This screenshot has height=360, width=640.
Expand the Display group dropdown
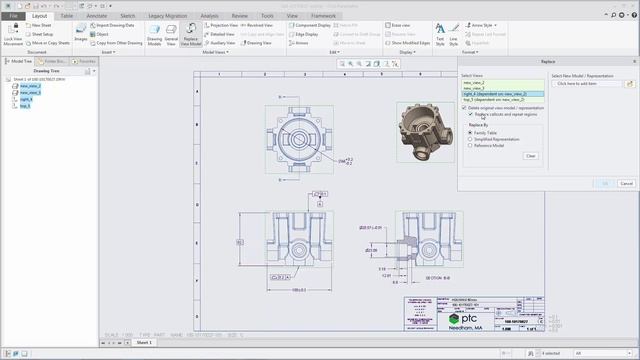click(407, 52)
